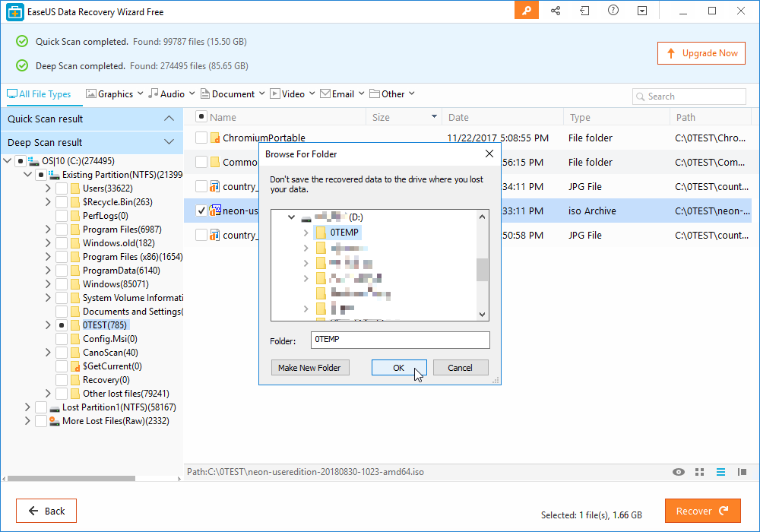Switch to list view icon
The width and height of the screenshot is (760, 532).
pos(720,472)
